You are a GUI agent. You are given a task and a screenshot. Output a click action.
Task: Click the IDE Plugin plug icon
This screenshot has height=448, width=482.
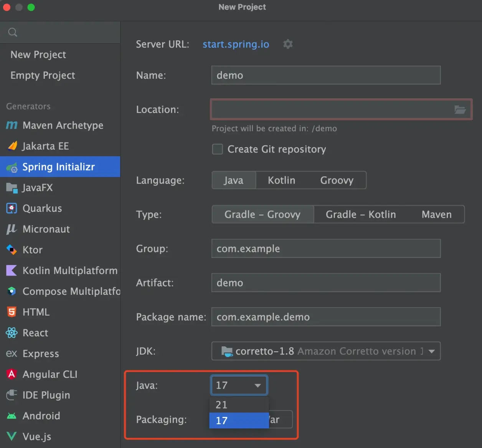[x=12, y=395]
